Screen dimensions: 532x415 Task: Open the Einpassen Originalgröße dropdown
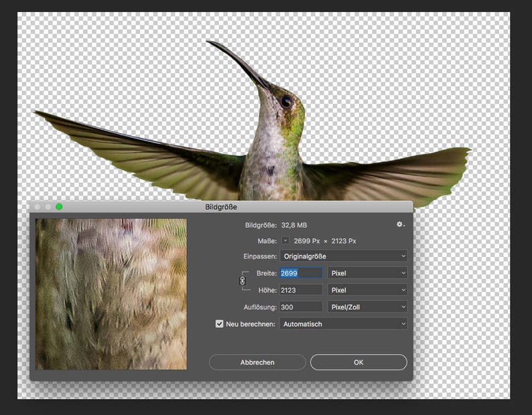343,256
